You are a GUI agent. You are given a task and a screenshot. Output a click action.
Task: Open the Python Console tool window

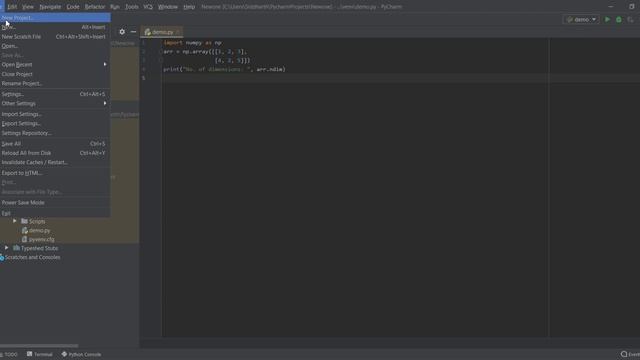click(81, 354)
